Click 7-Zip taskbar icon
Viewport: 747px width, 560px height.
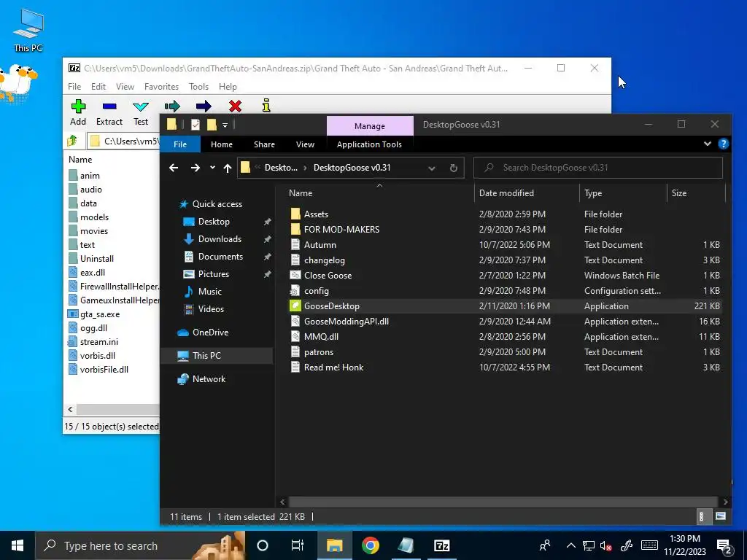pos(441,545)
